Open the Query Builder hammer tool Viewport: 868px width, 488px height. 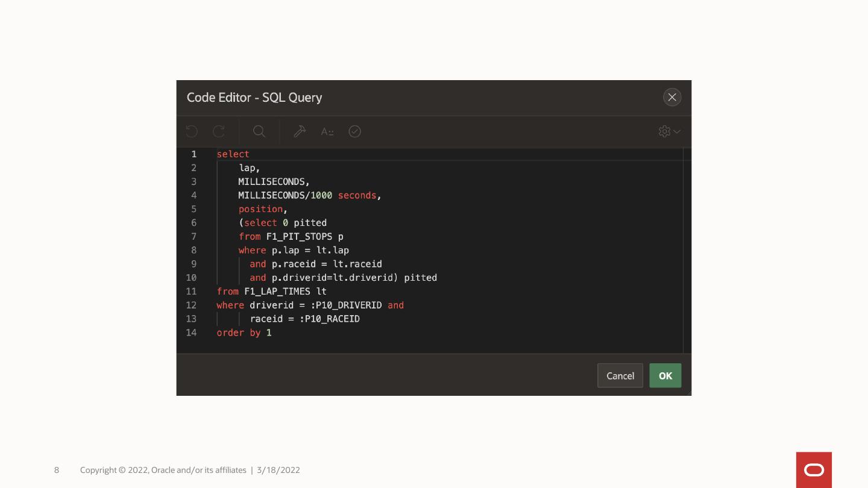click(300, 131)
